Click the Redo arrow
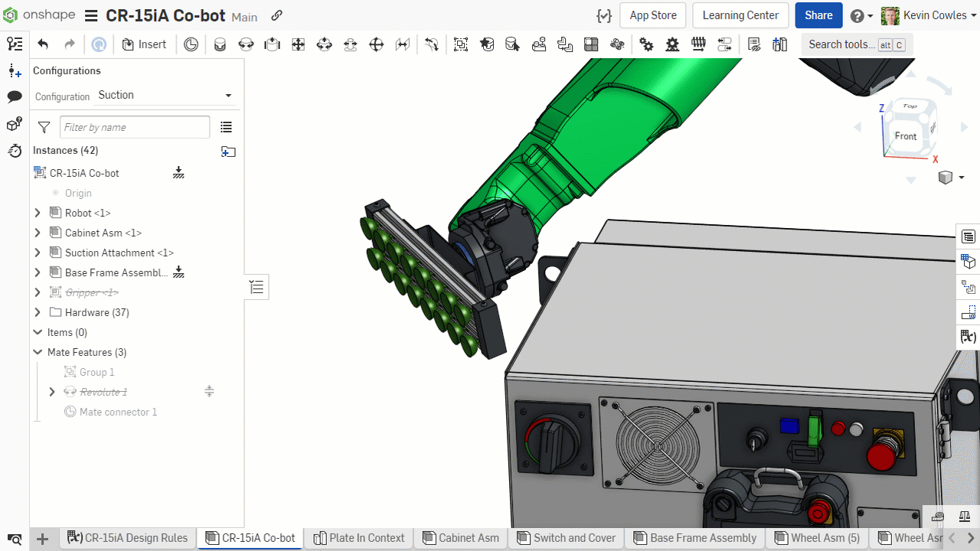Screen dimensions: 980x551 [x=70, y=44]
